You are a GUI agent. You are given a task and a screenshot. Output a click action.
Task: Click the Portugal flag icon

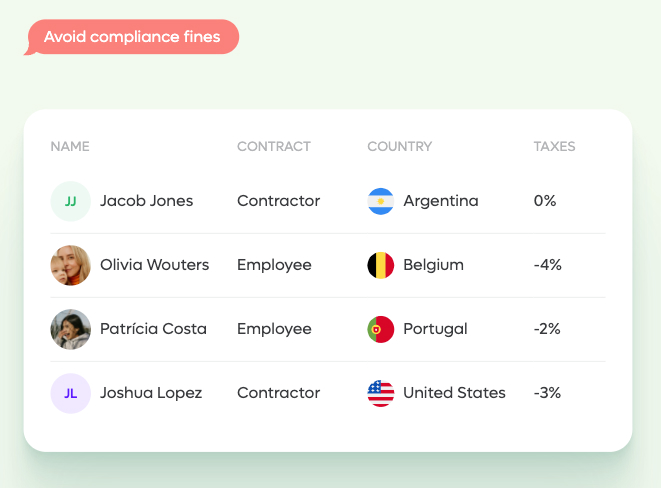[381, 330]
